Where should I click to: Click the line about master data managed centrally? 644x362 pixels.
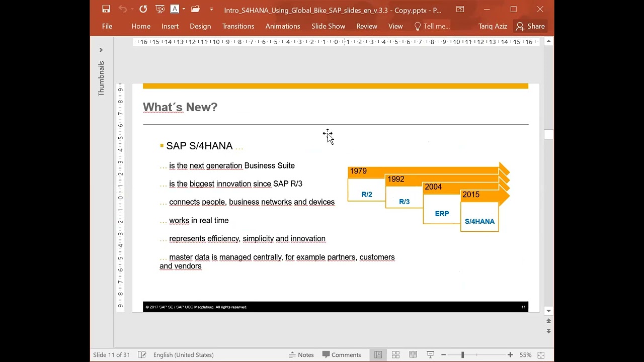[277, 261]
